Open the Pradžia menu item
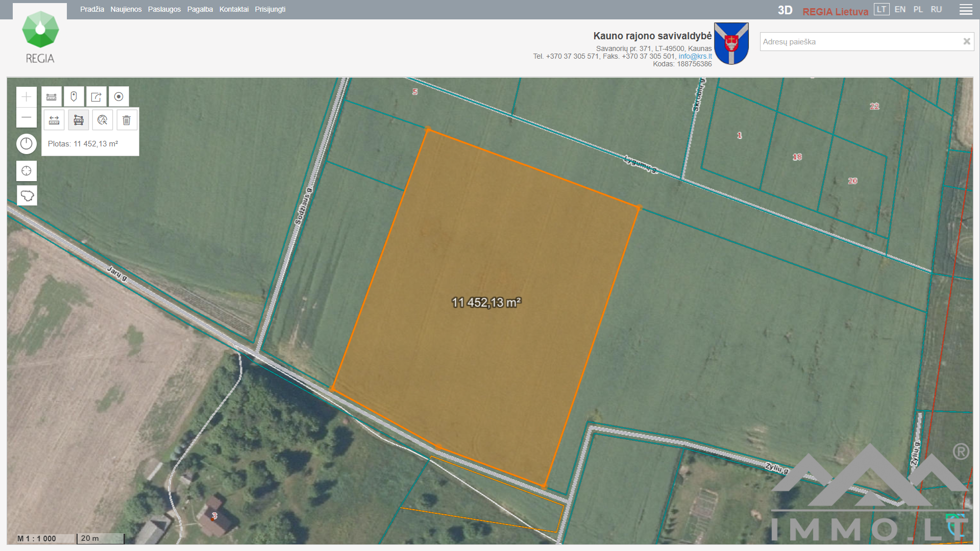The height and width of the screenshot is (551, 980). pyautogui.click(x=92, y=9)
